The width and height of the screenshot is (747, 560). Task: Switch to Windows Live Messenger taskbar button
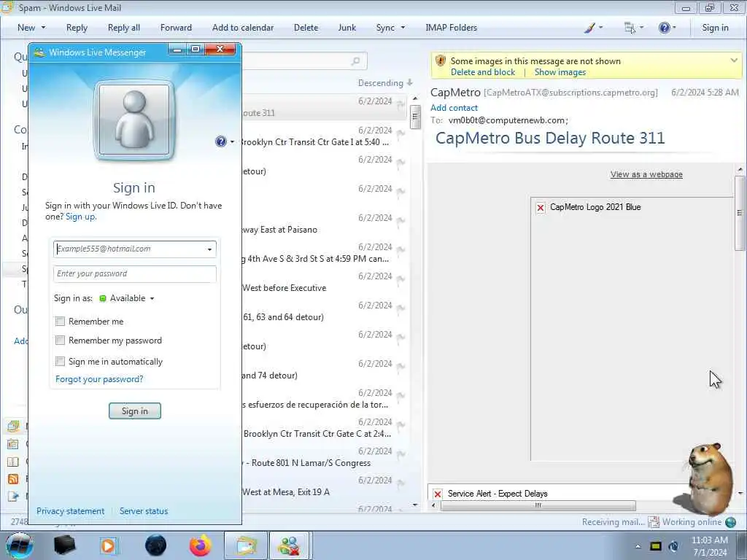pos(289,545)
